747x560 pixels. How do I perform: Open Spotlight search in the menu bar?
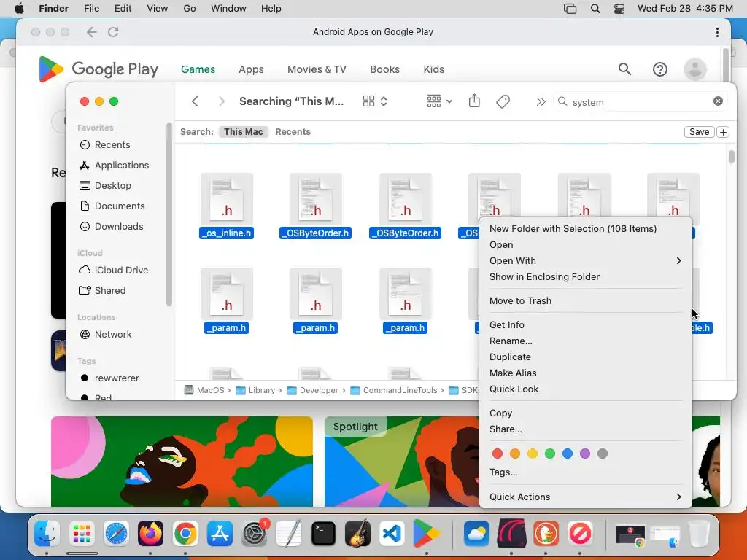pos(595,9)
